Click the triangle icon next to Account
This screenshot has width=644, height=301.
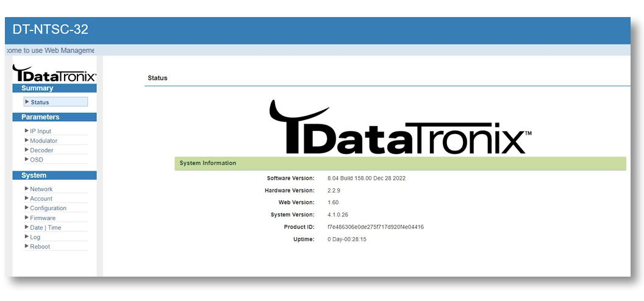pyautogui.click(x=27, y=198)
